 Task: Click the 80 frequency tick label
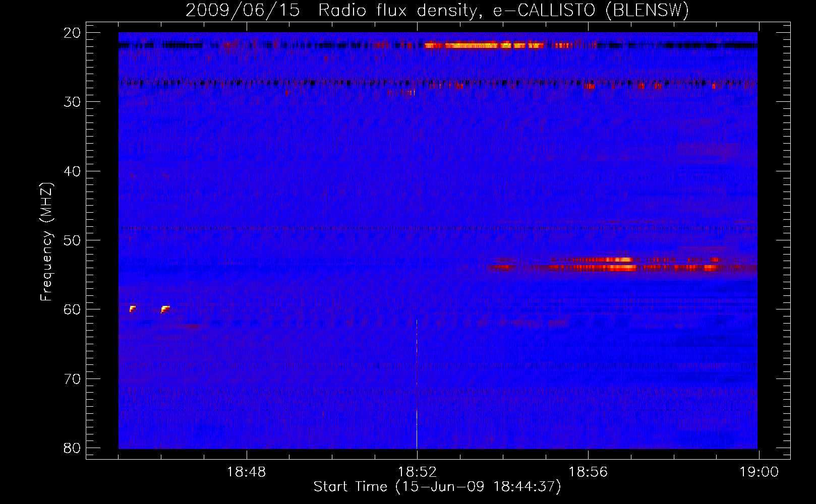pyautogui.click(x=73, y=448)
